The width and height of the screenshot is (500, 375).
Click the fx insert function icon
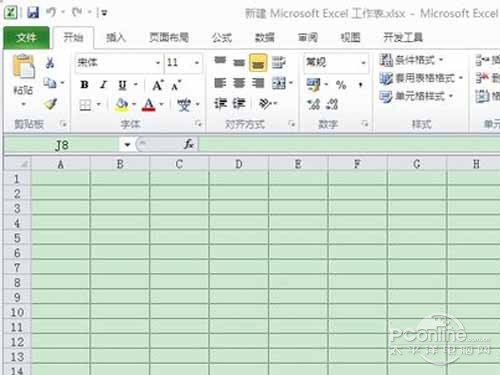point(189,144)
